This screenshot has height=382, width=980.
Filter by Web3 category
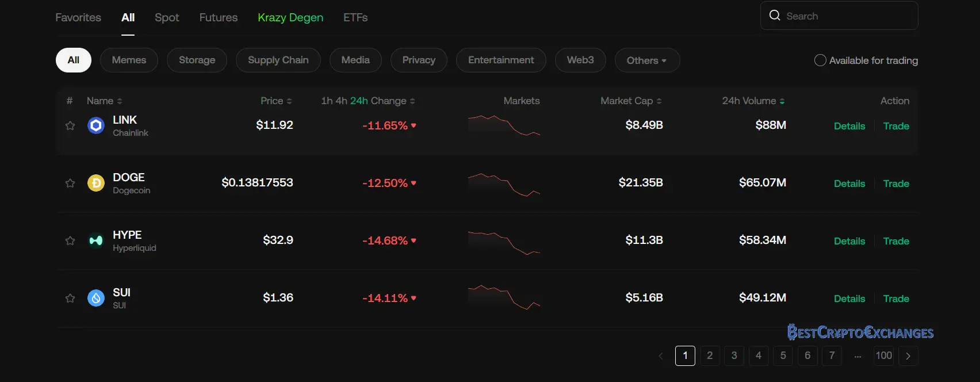[x=580, y=60]
